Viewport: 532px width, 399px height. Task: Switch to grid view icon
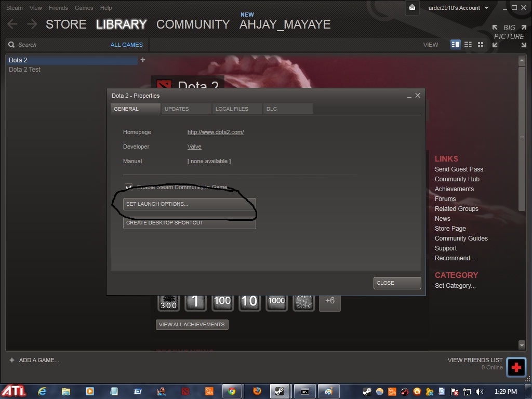point(481,45)
